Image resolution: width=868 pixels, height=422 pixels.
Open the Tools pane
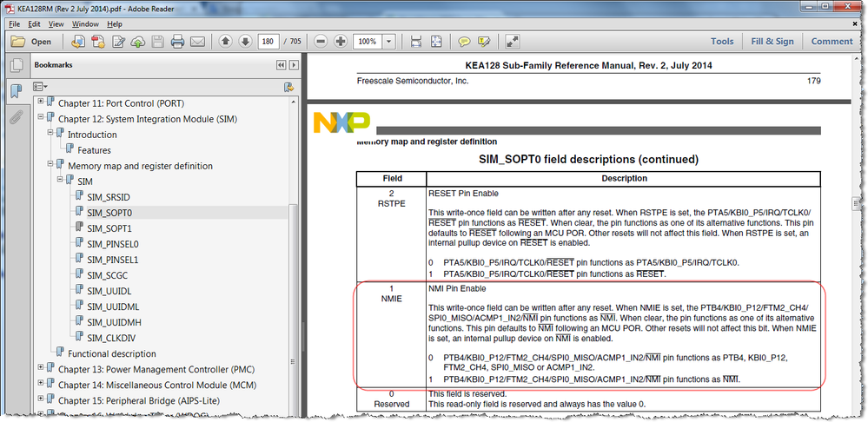tap(722, 42)
